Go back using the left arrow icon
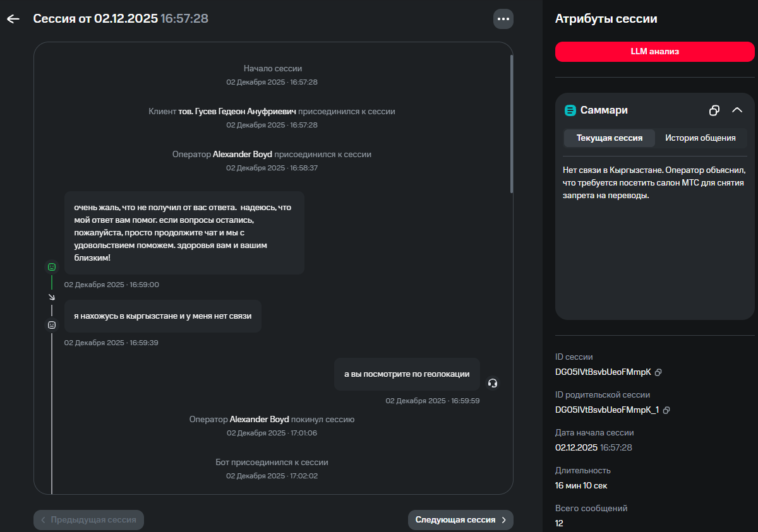Screen dimensions: 758x532 pos(13,19)
